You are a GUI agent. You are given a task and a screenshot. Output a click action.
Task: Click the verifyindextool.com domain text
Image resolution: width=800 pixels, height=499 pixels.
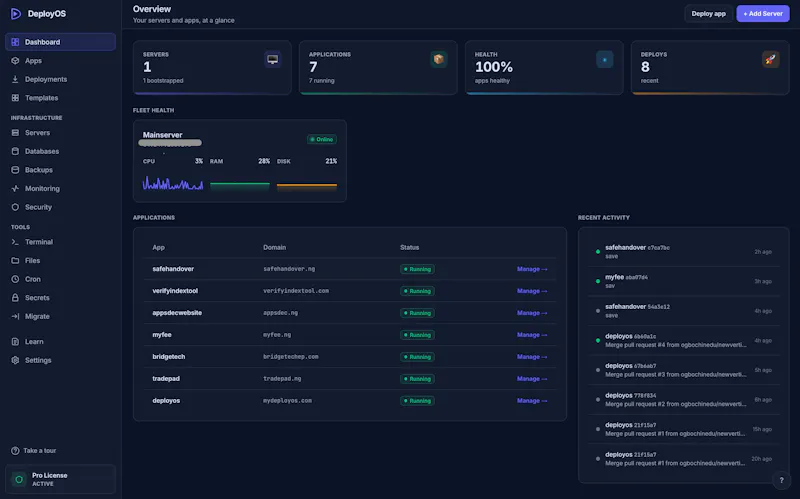point(296,291)
